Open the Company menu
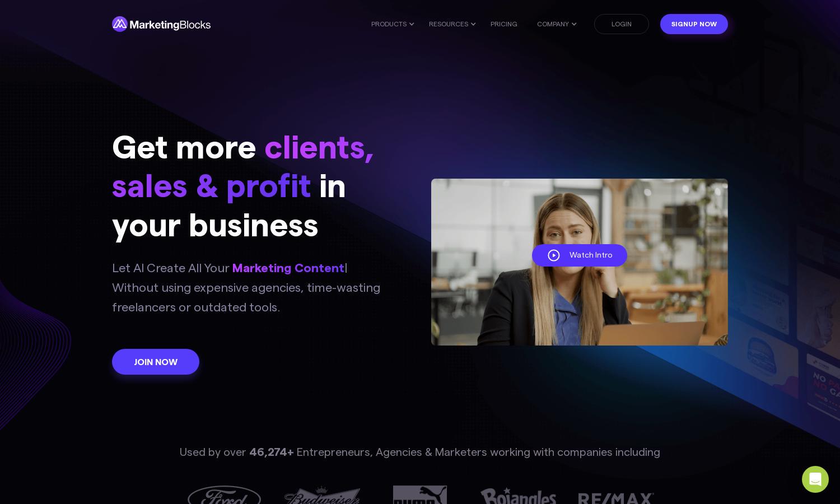 [x=553, y=24]
